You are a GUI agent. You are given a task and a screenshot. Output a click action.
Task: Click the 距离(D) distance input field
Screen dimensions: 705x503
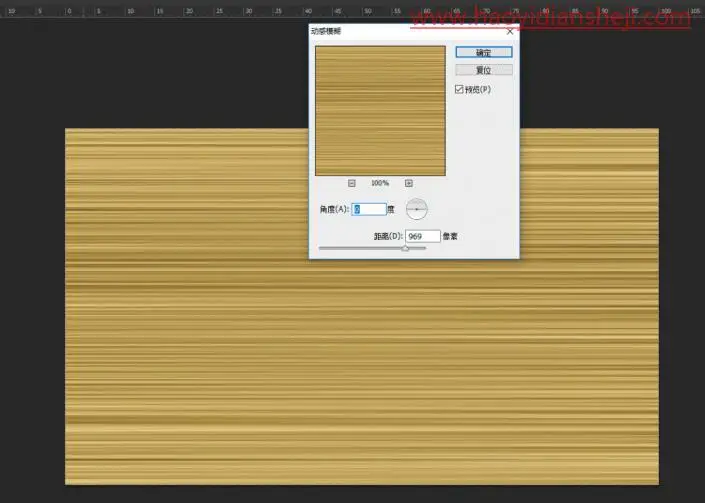[x=423, y=236]
